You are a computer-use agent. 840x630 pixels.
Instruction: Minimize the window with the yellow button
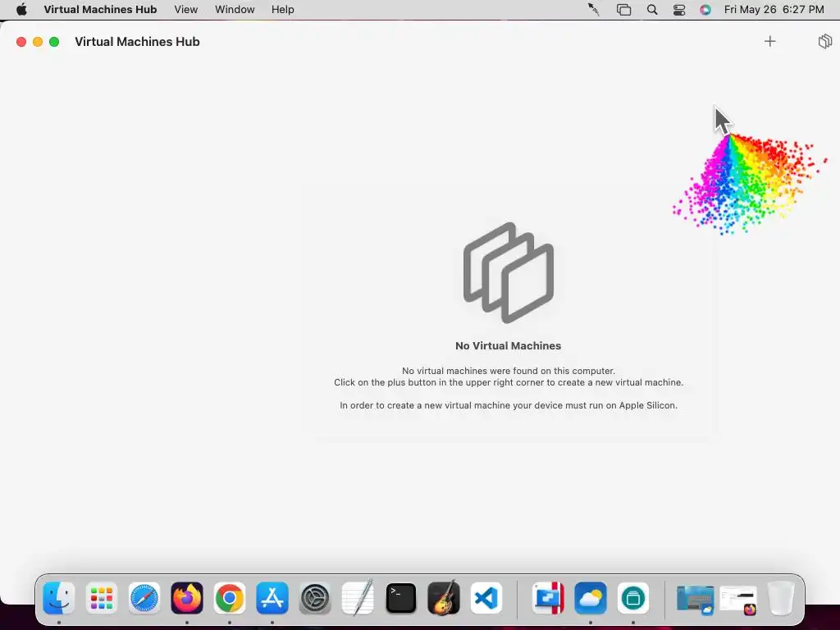(38, 42)
